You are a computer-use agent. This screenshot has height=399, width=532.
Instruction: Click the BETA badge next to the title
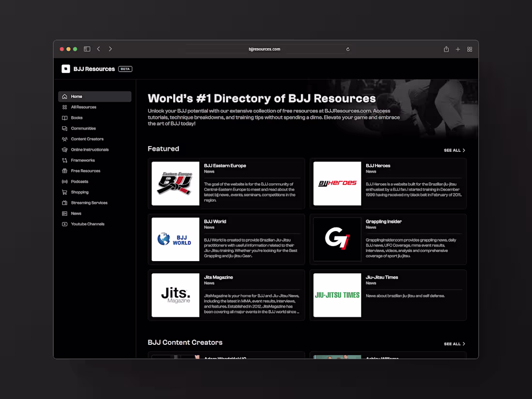(125, 69)
